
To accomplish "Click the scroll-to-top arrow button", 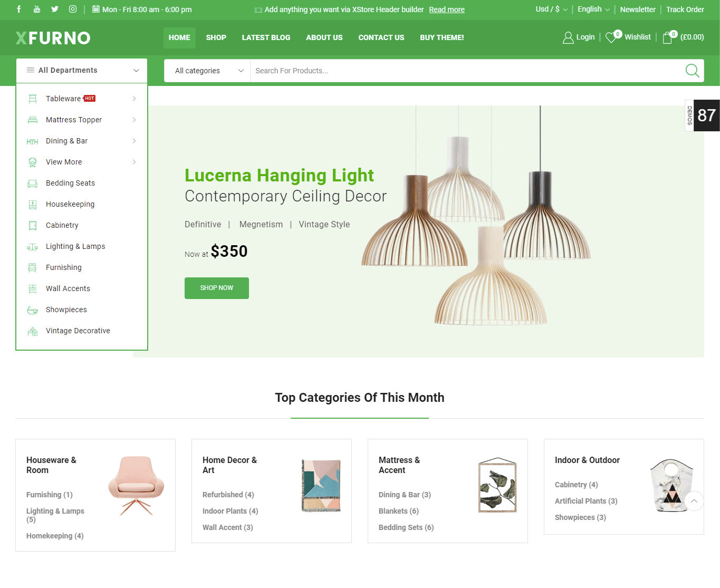I will pos(694,501).
